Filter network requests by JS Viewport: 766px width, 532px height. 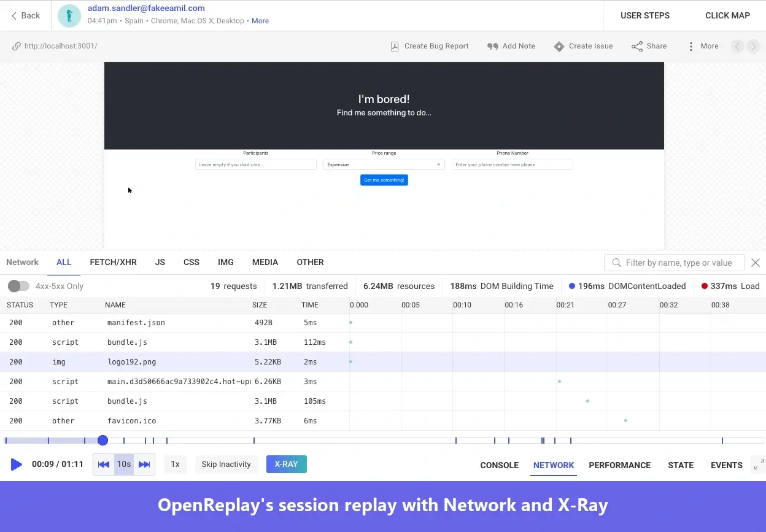click(x=160, y=262)
